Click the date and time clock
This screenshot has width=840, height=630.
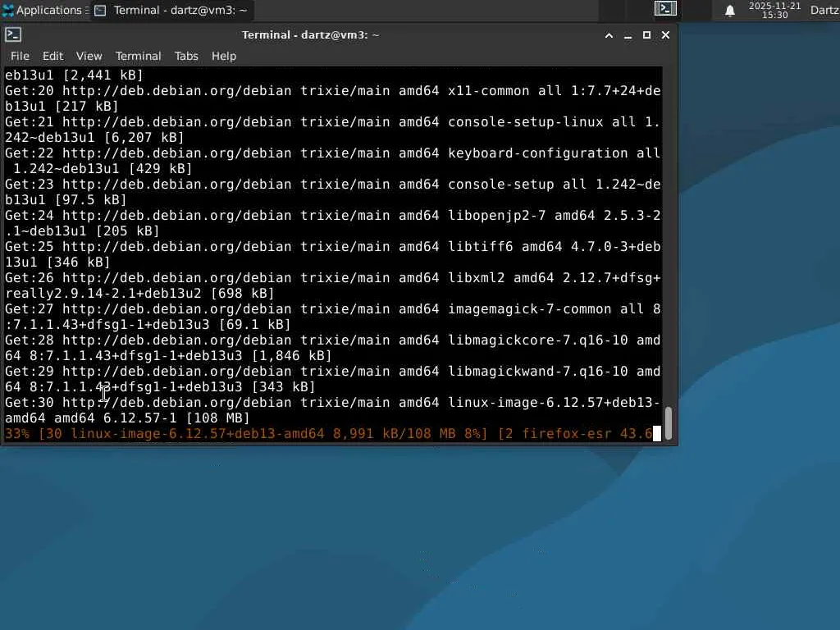tap(774, 10)
